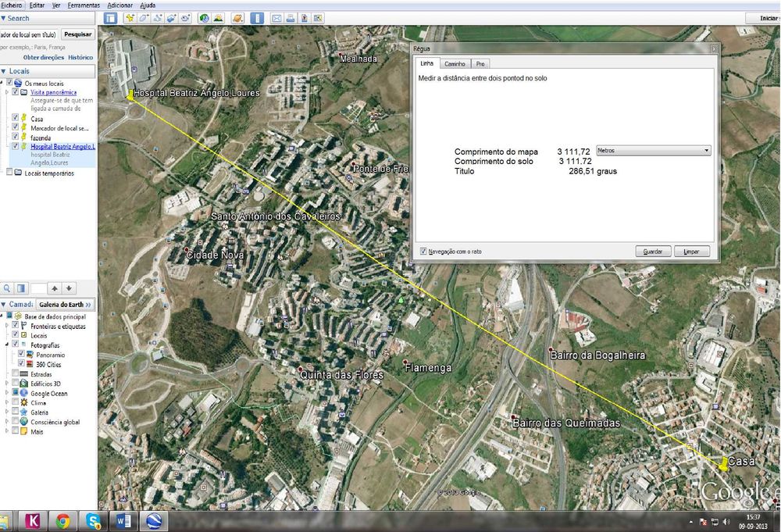This screenshot has height=532, width=781.
Task: Click the Add Path toolbar icon
Action: [158, 19]
